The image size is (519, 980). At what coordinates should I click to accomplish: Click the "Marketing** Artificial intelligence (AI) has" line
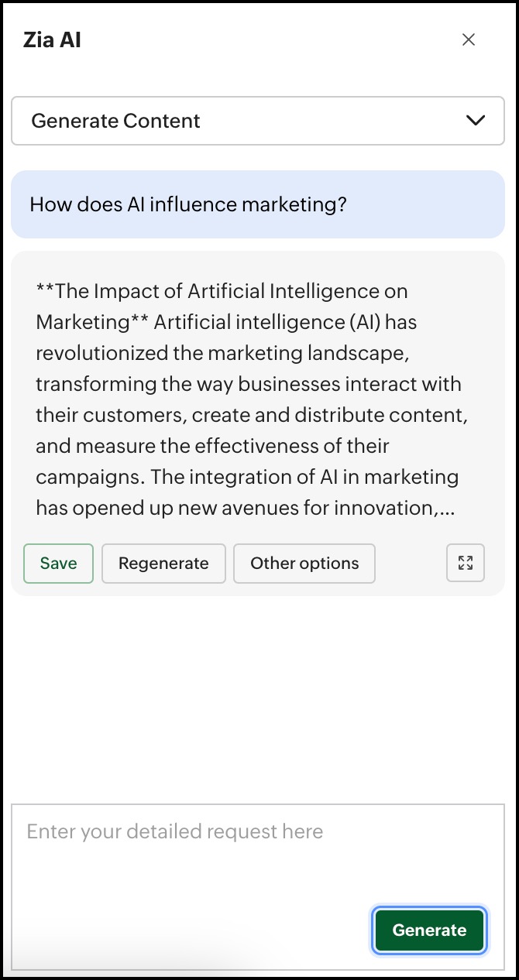tap(226, 322)
